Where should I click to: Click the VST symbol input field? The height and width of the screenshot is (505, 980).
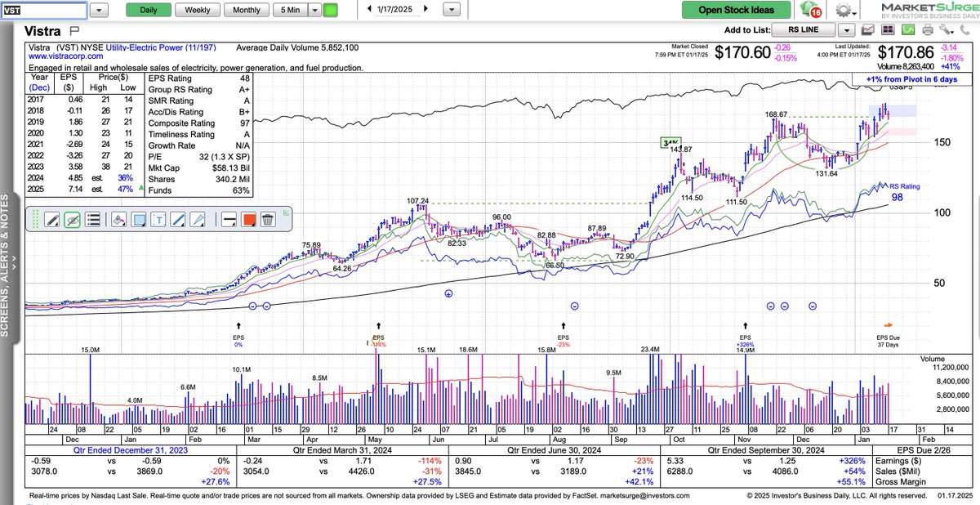(x=44, y=11)
